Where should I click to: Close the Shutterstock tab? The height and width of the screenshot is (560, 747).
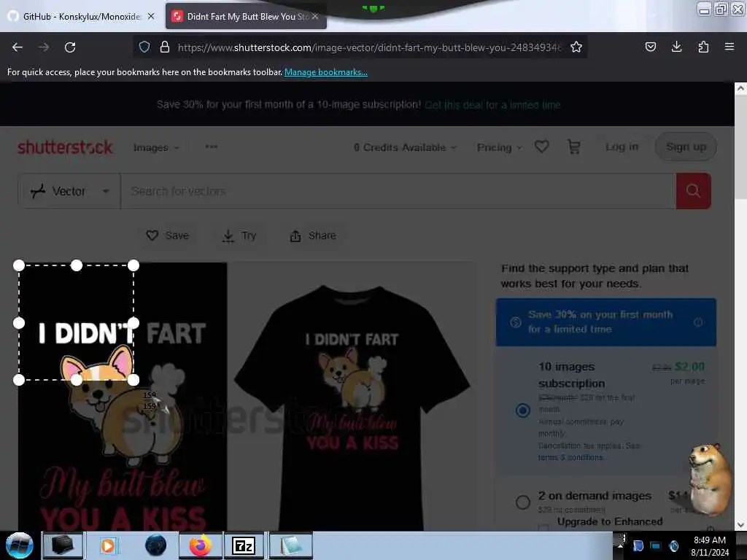point(315,16)
